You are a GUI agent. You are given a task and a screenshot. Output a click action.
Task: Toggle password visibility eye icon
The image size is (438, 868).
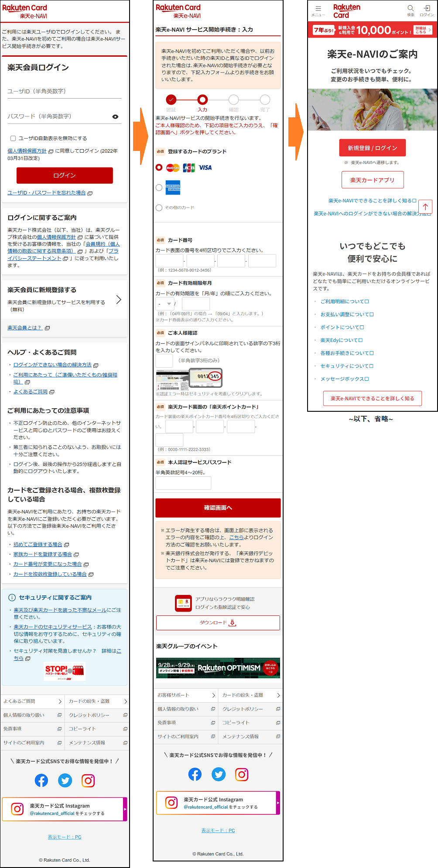(x=115, y=117)
